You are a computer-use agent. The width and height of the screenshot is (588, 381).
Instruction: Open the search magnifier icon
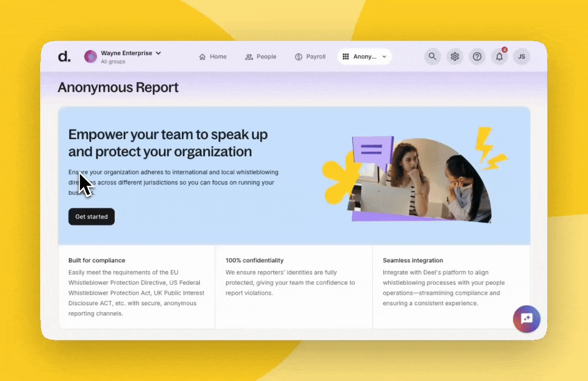click(x=433, y=57)
